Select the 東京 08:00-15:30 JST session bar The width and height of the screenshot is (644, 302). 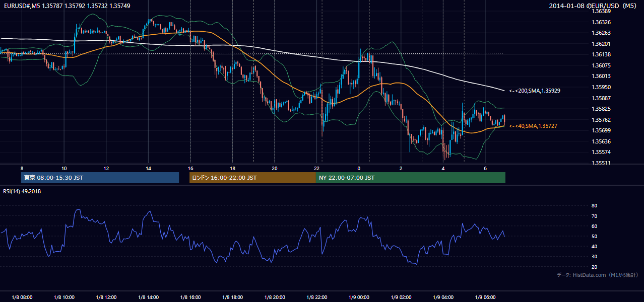tap(100, 178)
